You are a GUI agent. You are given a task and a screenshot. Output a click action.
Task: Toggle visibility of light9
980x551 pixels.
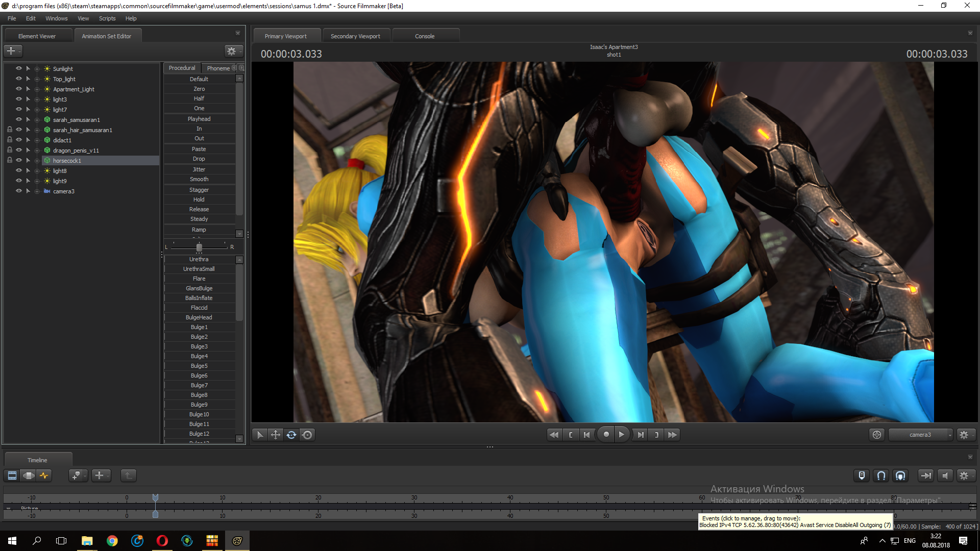tap(19, 181)
